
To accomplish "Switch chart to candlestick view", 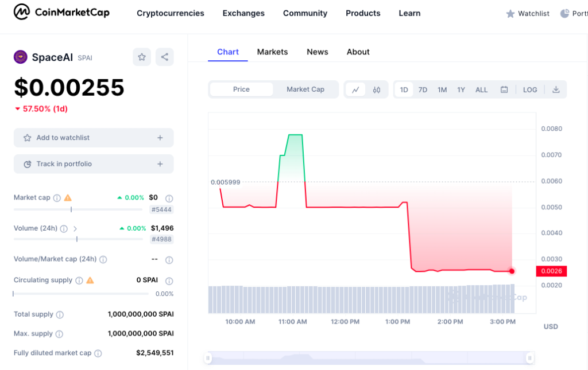I will [376, 89].
